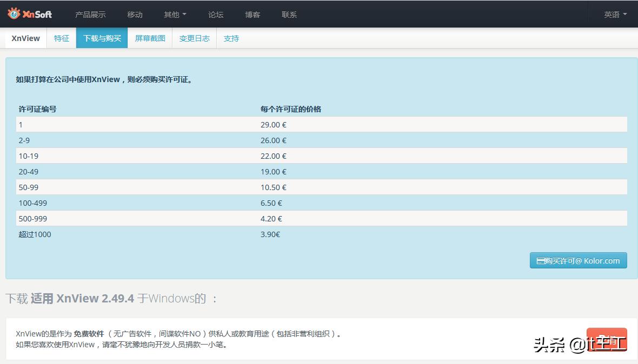Click the red button at bottom right corner
This screenshot has height=364, width=638.
tap(606, 340)
